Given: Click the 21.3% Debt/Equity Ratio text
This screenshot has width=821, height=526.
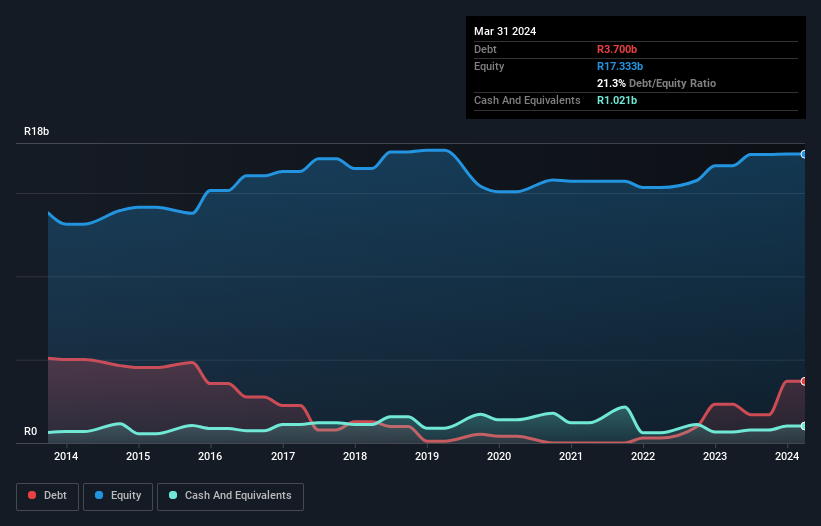Looking at the screenshot, I should click(656, 83).
